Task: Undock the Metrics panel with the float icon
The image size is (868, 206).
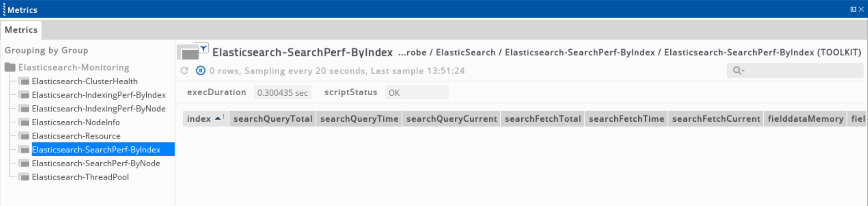Action: click(x=853, y=9)
